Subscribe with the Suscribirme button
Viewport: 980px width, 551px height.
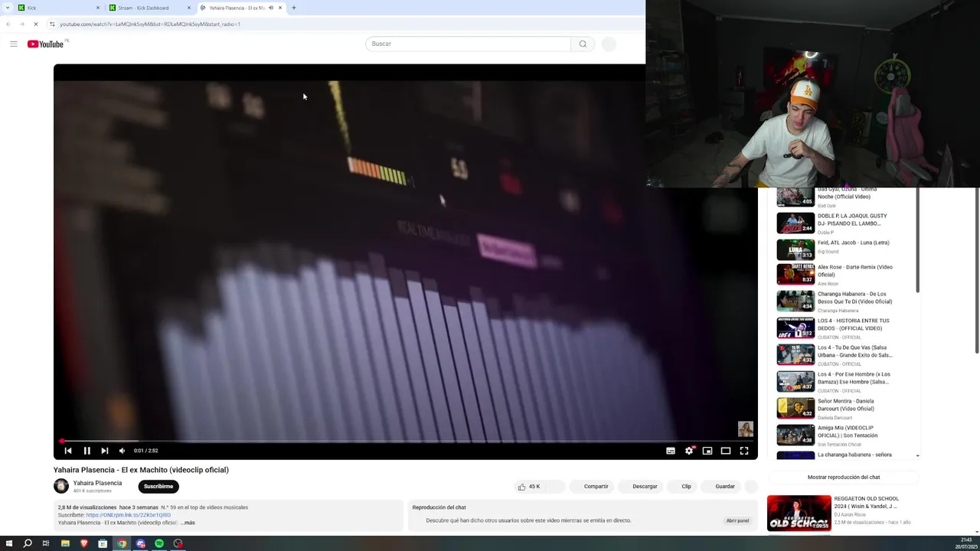tap(158, 486)
